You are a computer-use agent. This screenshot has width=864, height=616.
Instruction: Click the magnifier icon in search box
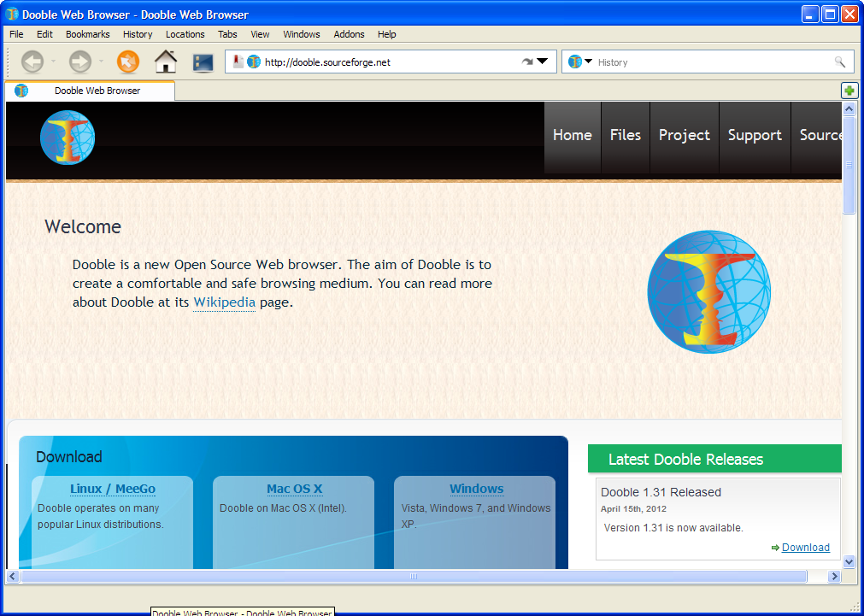click(839, 62)
